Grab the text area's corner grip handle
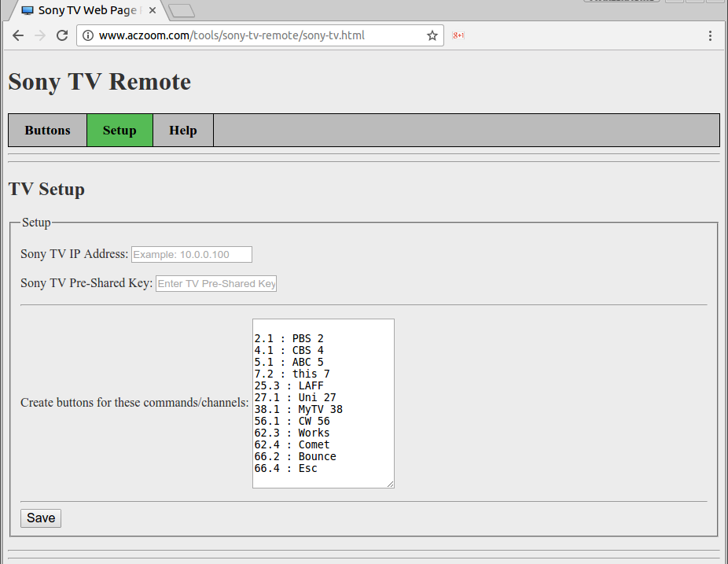The width and height of the screenshot is (728, 564). (391, 485)
